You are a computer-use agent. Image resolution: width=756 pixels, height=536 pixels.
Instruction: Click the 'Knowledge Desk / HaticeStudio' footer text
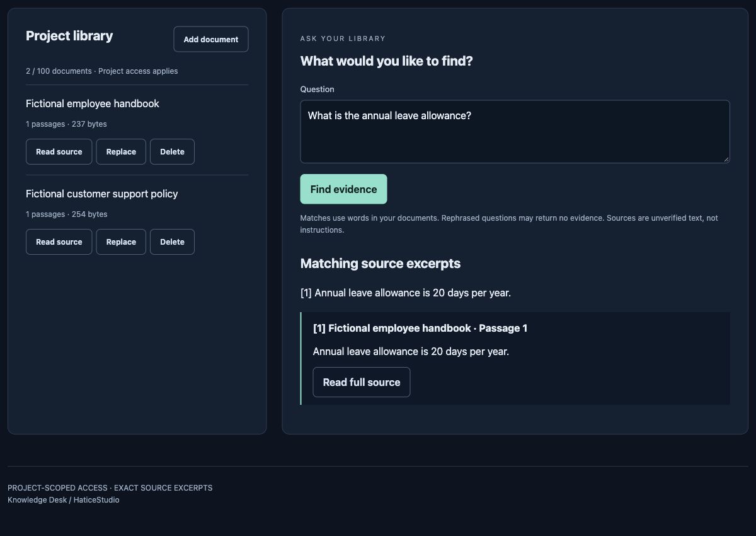click(64, 500)
